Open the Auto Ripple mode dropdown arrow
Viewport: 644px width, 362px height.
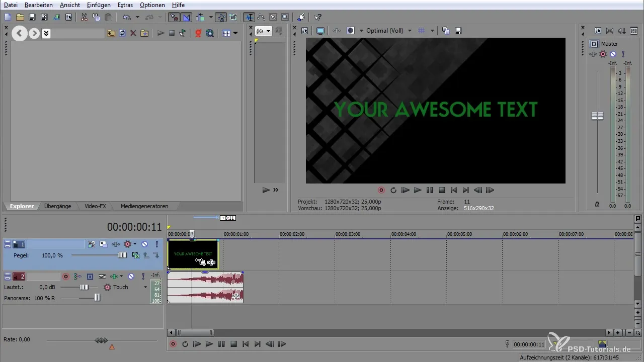210,17
